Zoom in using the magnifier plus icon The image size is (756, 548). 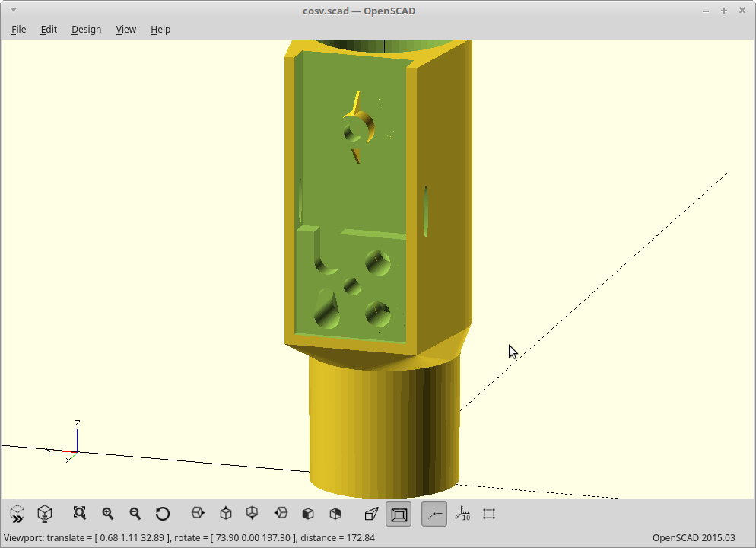pos(108,514)
